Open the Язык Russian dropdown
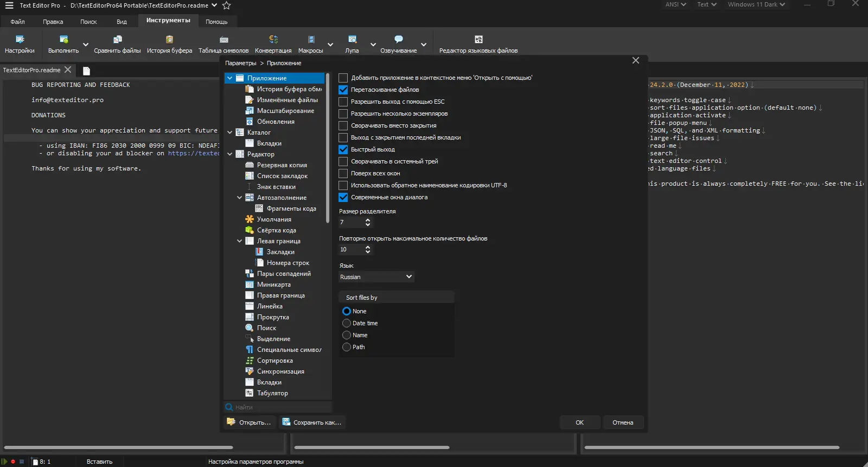The width and height of the screenshot is (868, 467). (x=376, y=277)
